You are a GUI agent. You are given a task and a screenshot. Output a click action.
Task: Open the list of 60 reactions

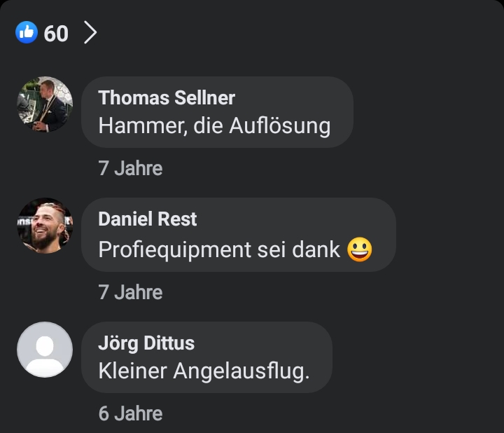pyautogui.click(x=56, y=33)
